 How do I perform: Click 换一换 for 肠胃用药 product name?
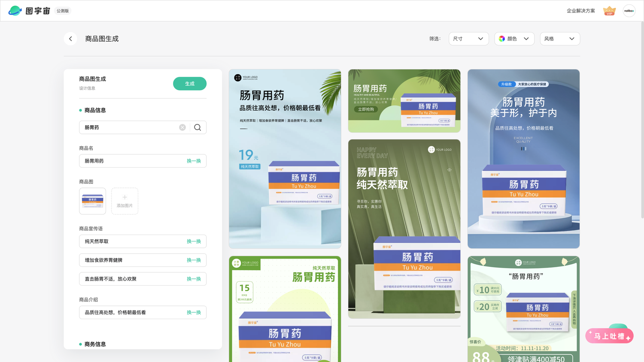pos(194,161)
